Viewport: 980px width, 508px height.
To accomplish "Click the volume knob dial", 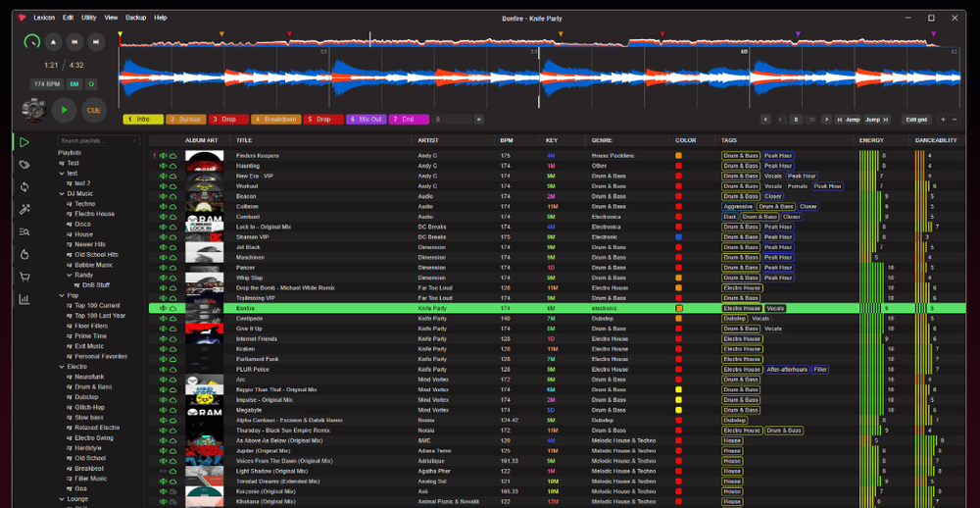I will click(x=32, y=42).
